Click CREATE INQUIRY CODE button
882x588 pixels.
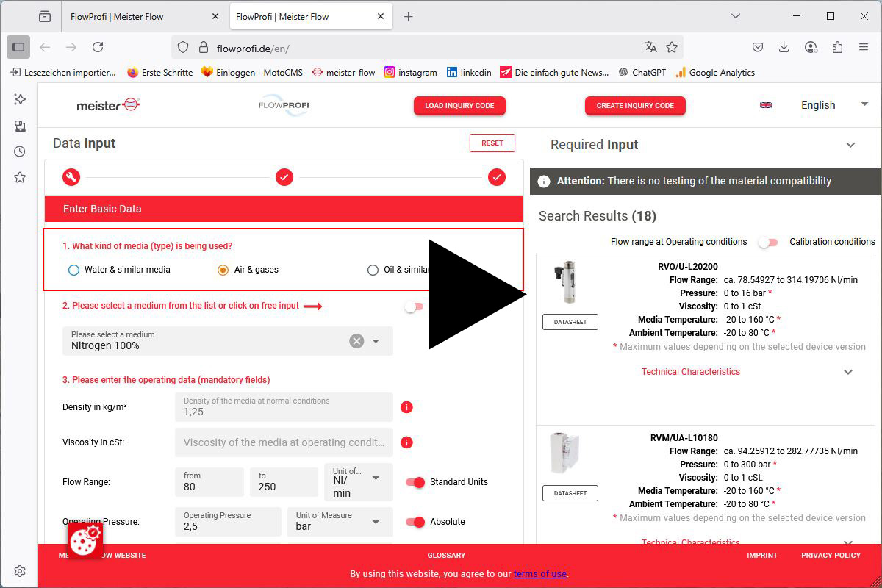point(635,106)
